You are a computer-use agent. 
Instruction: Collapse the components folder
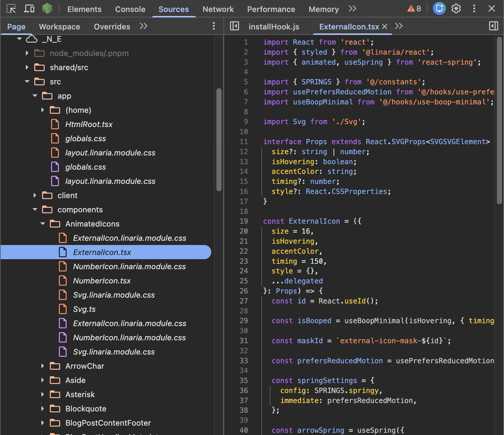[x=35, y=210]
